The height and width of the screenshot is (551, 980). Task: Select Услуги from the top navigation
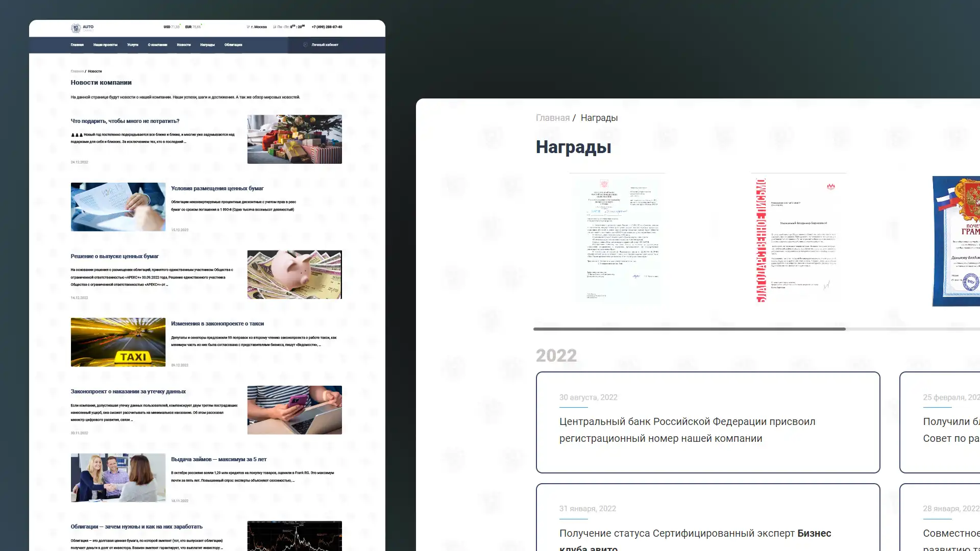[133, 44]
